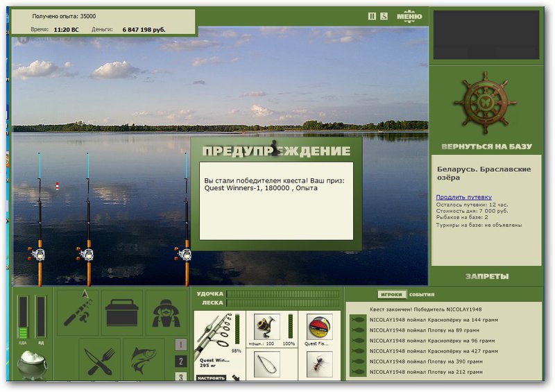This screenshot has width=555, height=392.
Task: Click Беларусь. Браславские озёра heading
Action: point(484,173)
